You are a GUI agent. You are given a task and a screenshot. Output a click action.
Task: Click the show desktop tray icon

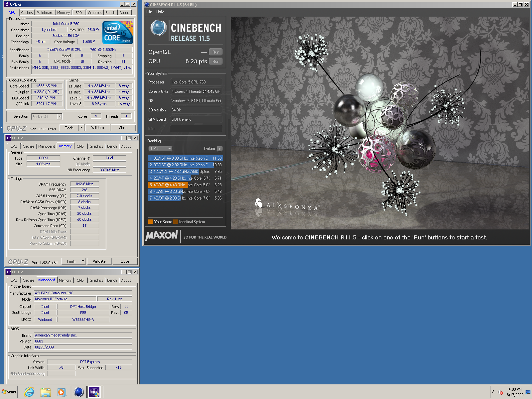[x=528, y=392]
